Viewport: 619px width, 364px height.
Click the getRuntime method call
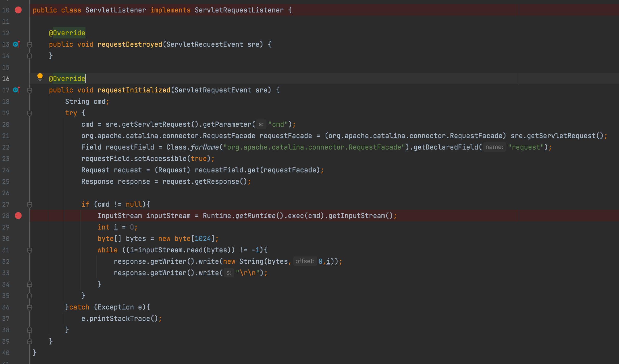click(255, 216)
